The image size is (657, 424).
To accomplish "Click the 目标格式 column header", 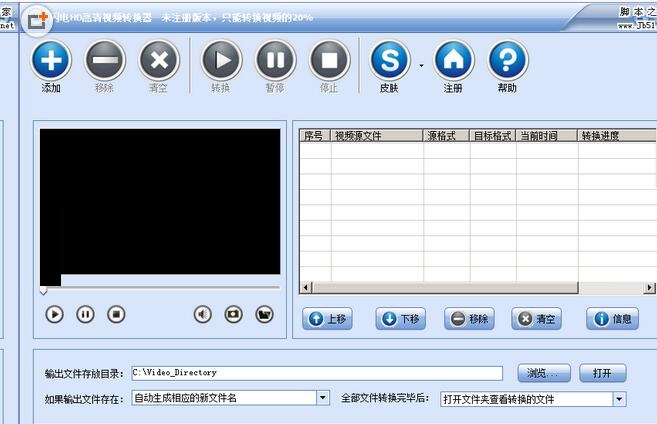I will 493,136.
